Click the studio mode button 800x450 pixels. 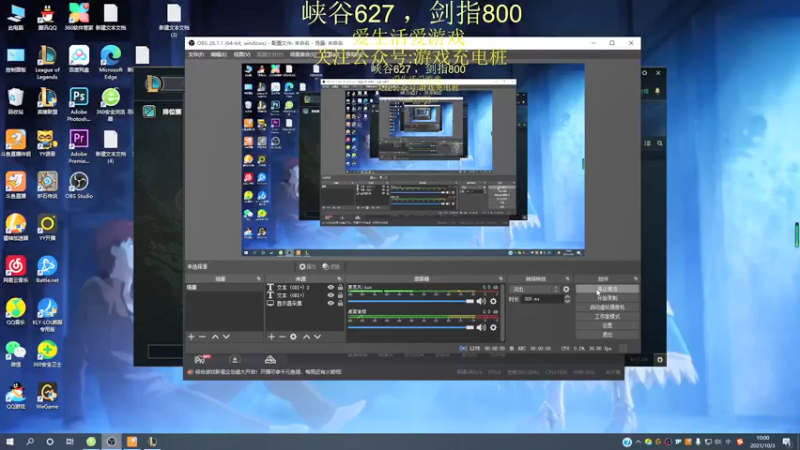click(607, 316)
